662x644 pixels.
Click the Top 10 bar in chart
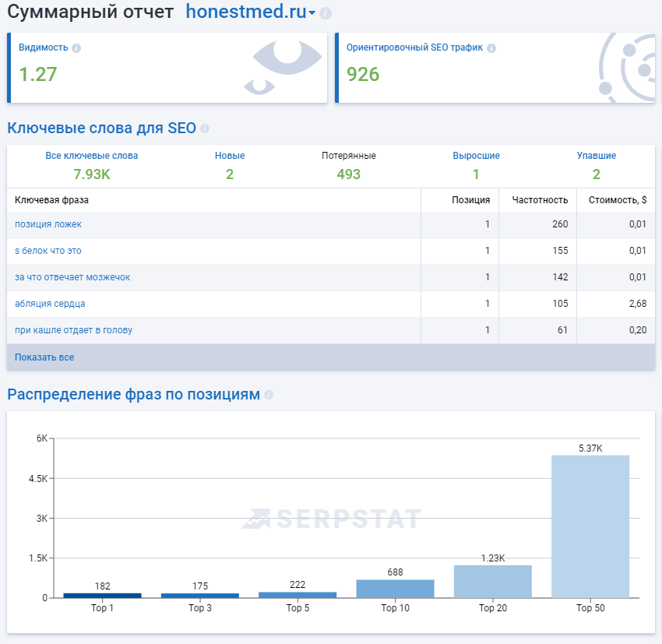(395, 589)
